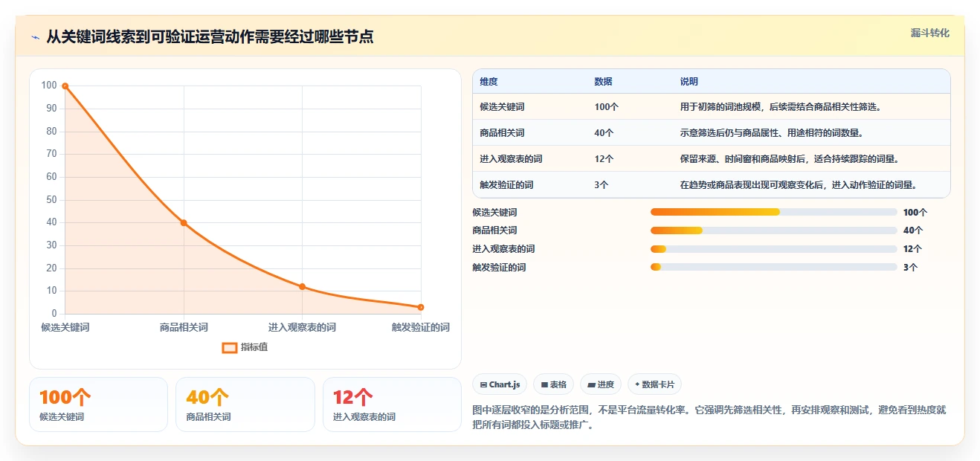Viewport: 980px width, 461px height.
Task: Click the page title 从关键词线索到可验证运营动作
Action: (x=210, y=36)
